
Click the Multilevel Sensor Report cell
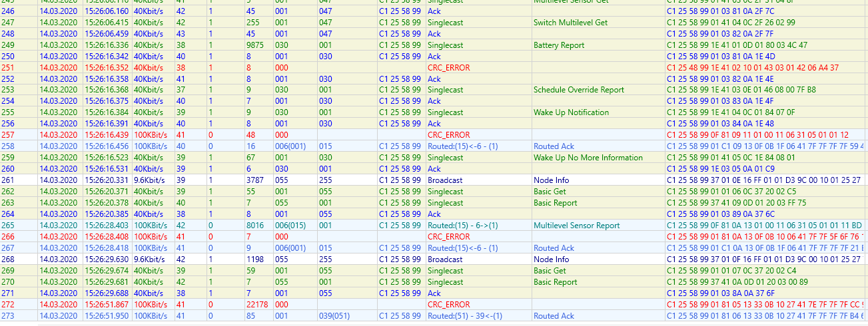tap(576, 226)
